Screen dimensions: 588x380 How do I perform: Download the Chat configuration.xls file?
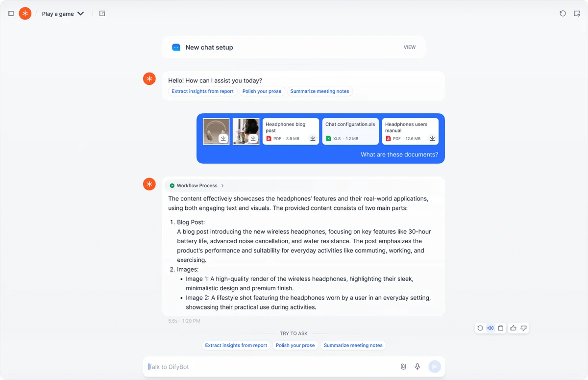(x=372, y=138)
